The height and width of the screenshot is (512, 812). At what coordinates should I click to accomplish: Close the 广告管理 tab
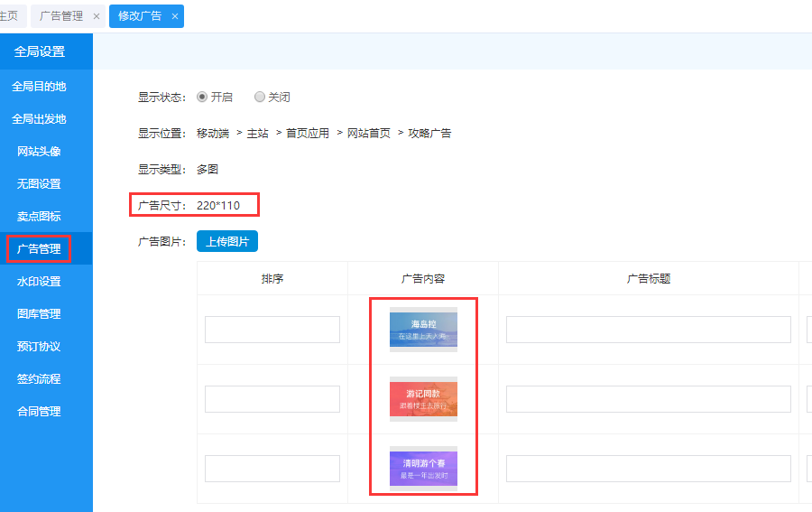coord(97,16)
